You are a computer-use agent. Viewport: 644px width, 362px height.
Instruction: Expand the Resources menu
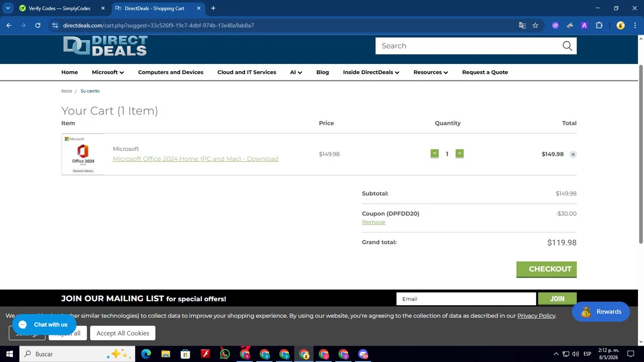tap(431, 72)
